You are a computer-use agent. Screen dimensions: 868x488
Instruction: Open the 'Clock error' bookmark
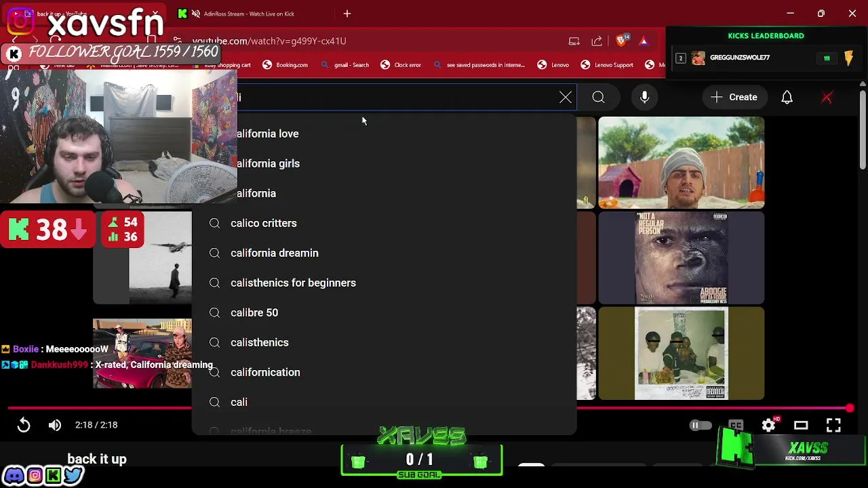pos(401,65)
